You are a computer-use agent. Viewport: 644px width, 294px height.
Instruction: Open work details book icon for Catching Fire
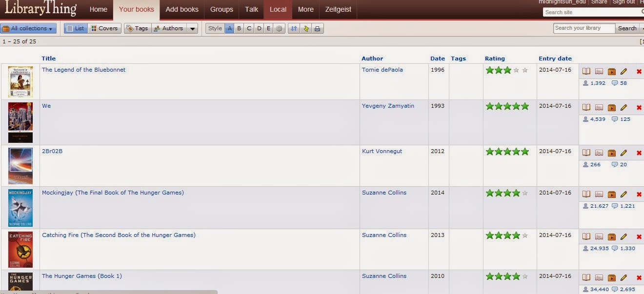(586, 236)
